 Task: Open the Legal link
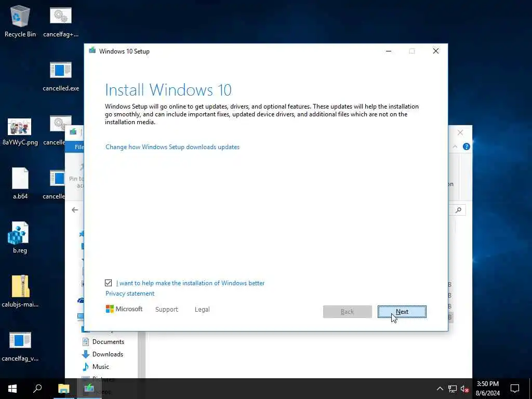202,309
